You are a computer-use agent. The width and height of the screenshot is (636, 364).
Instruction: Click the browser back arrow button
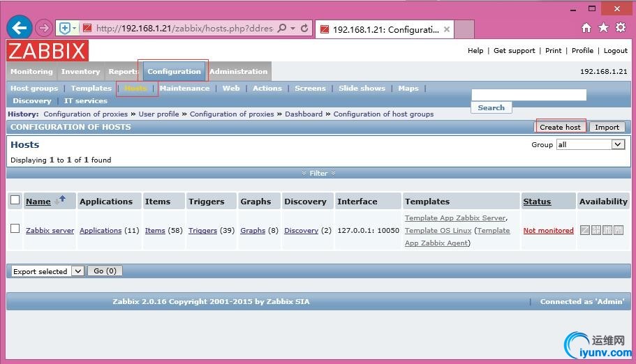click(19, 28)
